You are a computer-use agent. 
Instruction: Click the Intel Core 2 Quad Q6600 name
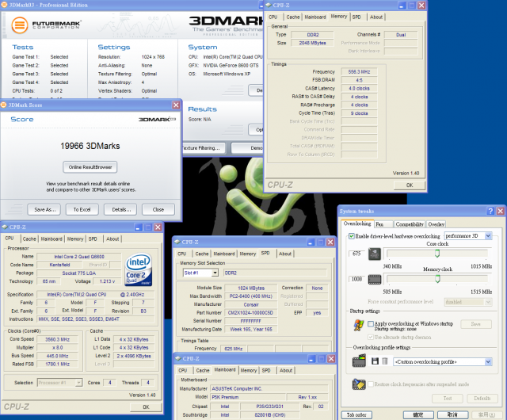pyautogui.click(x=79, y=257)
